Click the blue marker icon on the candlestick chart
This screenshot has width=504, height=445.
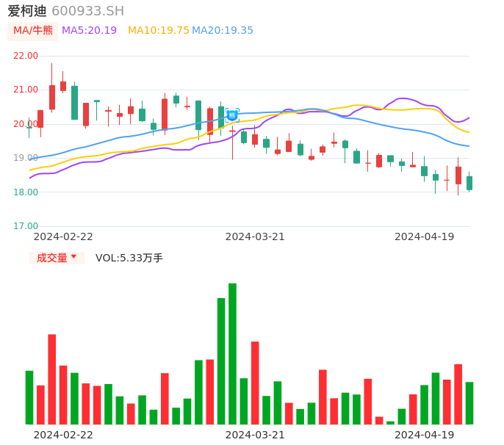tap(231, 115)
